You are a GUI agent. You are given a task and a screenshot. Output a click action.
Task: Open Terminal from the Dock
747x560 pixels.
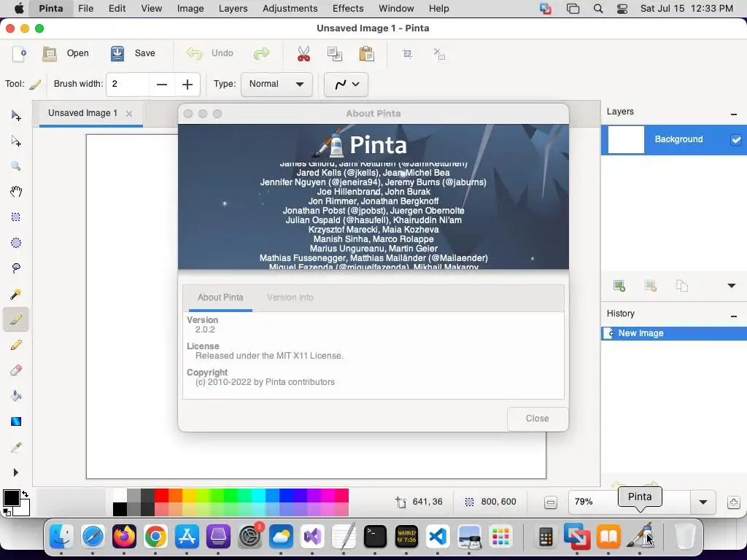click(375, 537)
